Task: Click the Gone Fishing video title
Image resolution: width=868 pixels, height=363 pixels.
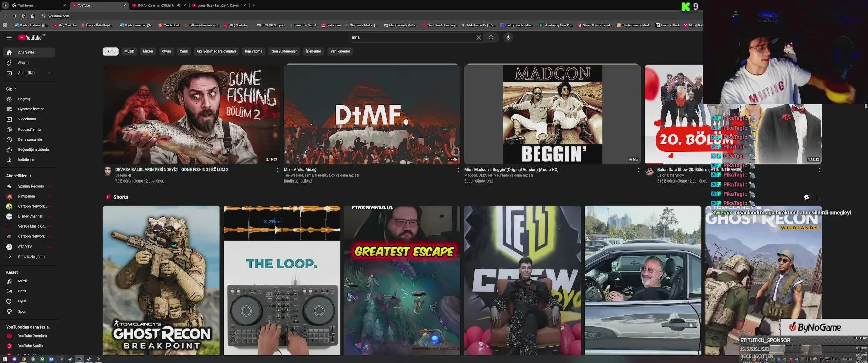Action: point(172,170)
